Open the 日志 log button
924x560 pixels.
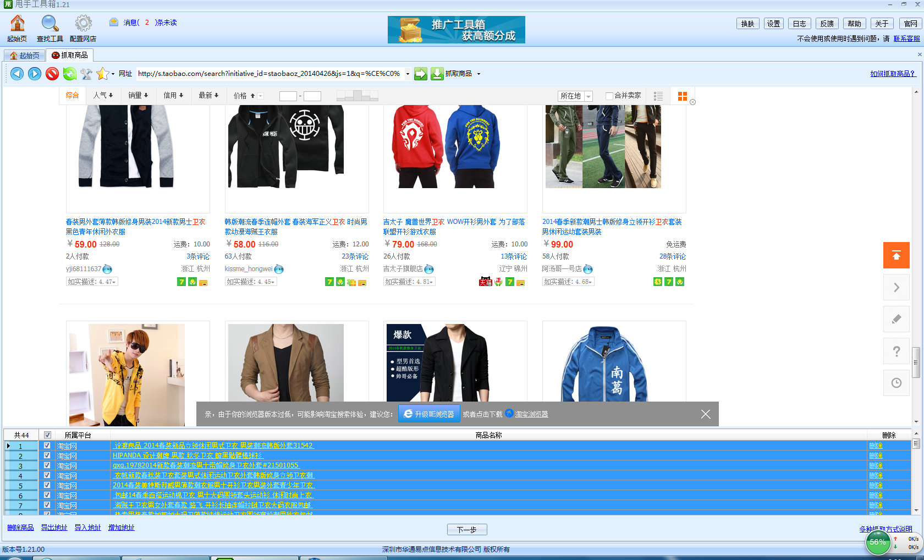click(x=800, y=24)
